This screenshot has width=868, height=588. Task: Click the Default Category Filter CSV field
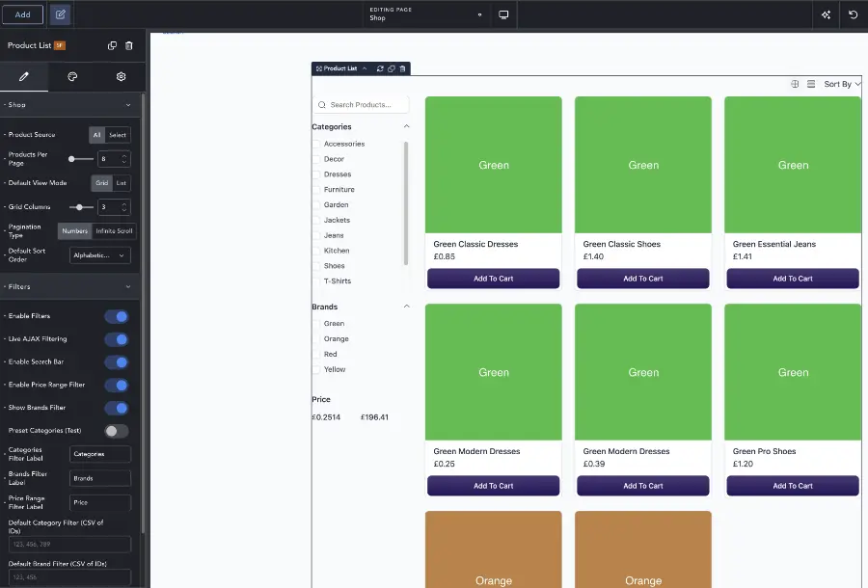click(69, 545)
